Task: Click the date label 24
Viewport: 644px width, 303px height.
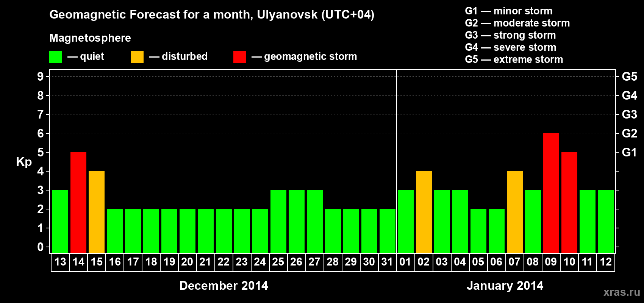Action: 260,262
